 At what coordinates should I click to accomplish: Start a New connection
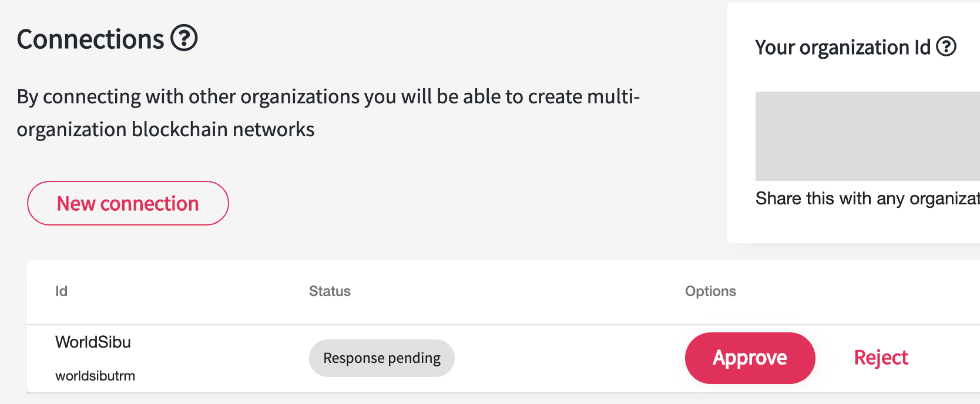[x=128, y=203]
